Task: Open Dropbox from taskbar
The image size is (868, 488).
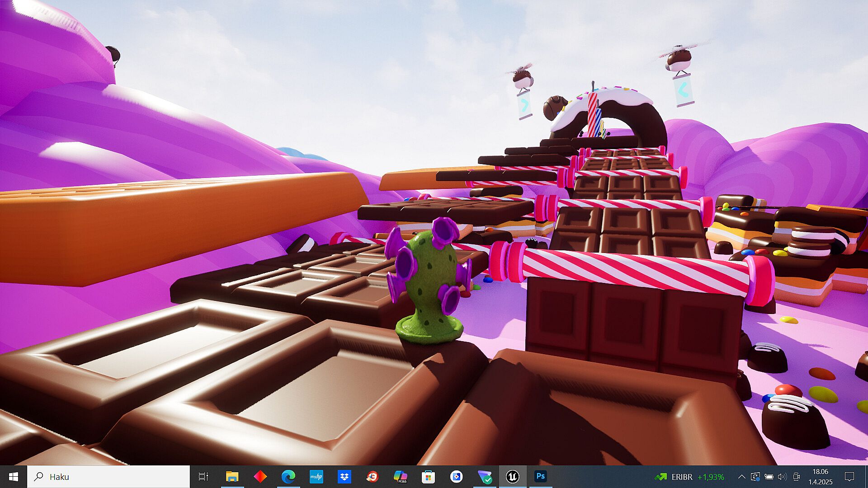Action: pyautogui.click(x=344, y=477)
